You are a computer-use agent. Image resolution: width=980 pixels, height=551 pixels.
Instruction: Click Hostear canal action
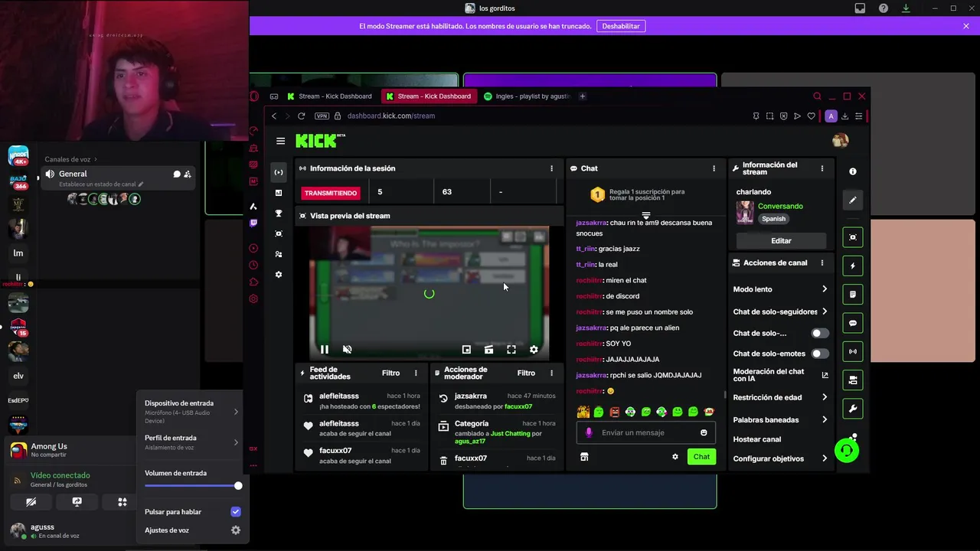point(757,439)
